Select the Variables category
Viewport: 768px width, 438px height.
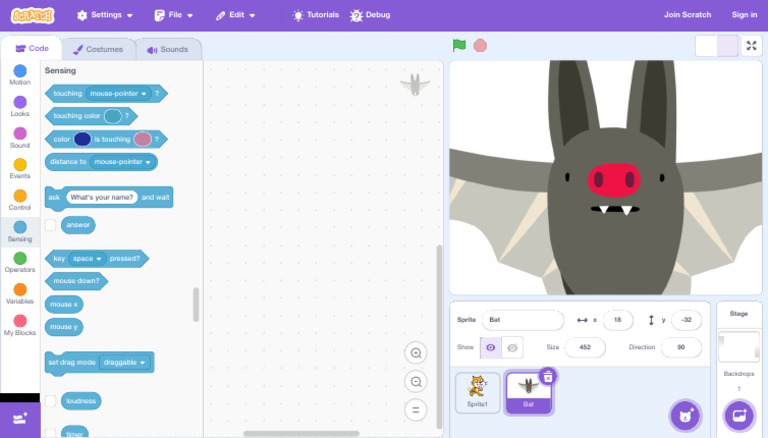[x=20, y=293]
